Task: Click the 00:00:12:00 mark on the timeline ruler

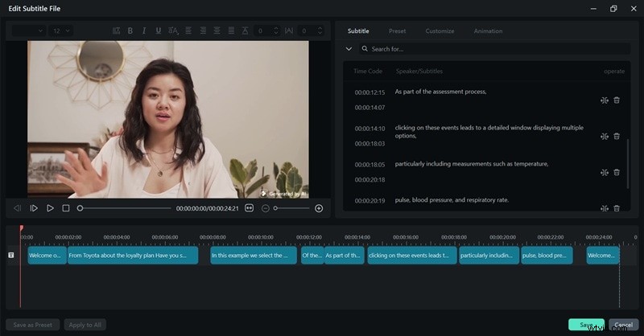Action: (309, 237)
